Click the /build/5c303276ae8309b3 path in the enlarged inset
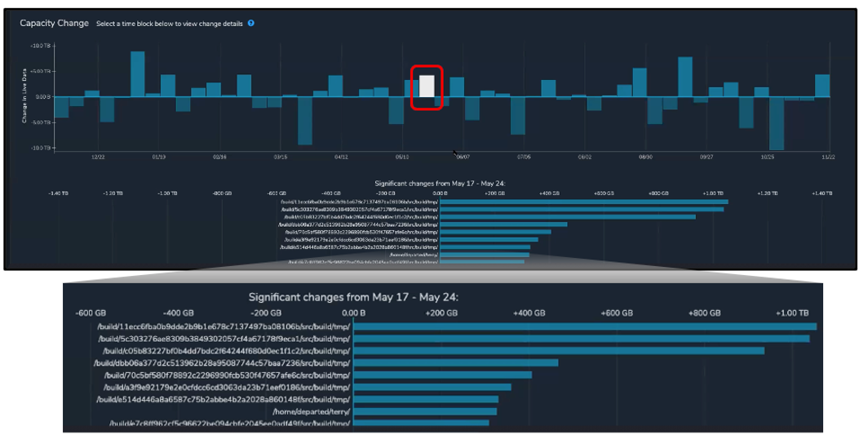Image resolution: width=868 pixels, height=444 pixels. [x=222, y=339]
